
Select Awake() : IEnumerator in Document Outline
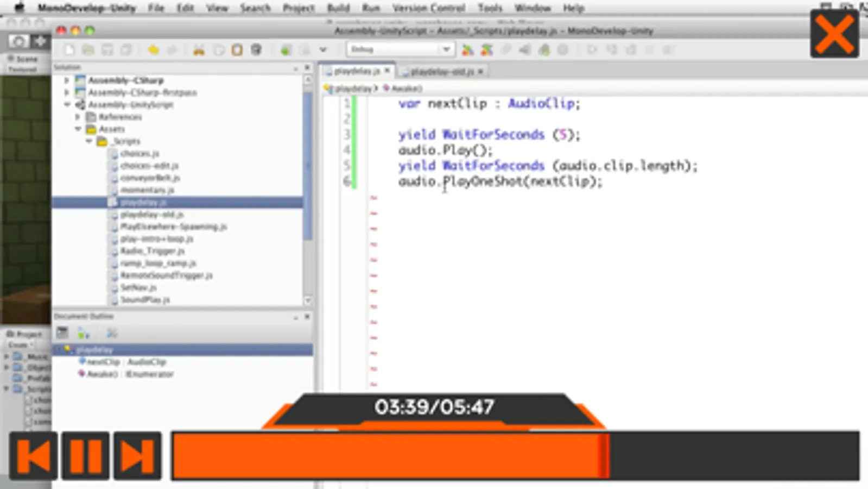click(x=126, y=374)
